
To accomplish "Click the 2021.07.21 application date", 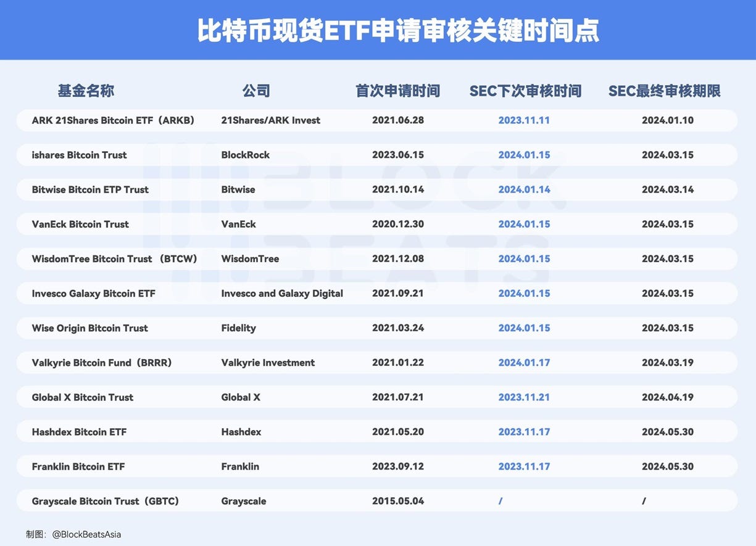I will click(x=398, y=397).
